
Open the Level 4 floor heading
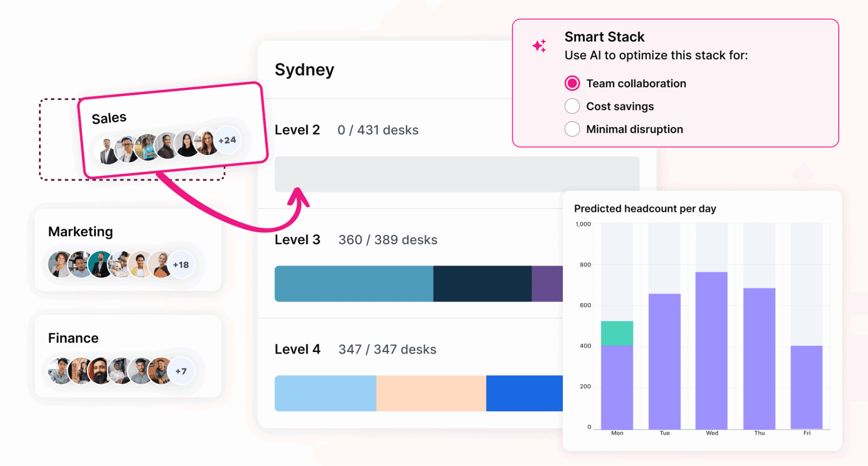click(x=297, y=349)
